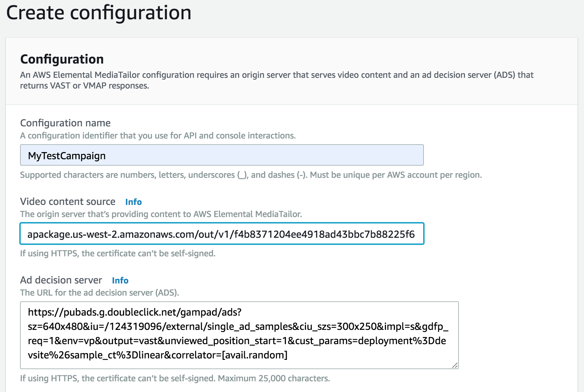
Task: Click 'A configuration identifier' description text
Action: click(158, 136)
